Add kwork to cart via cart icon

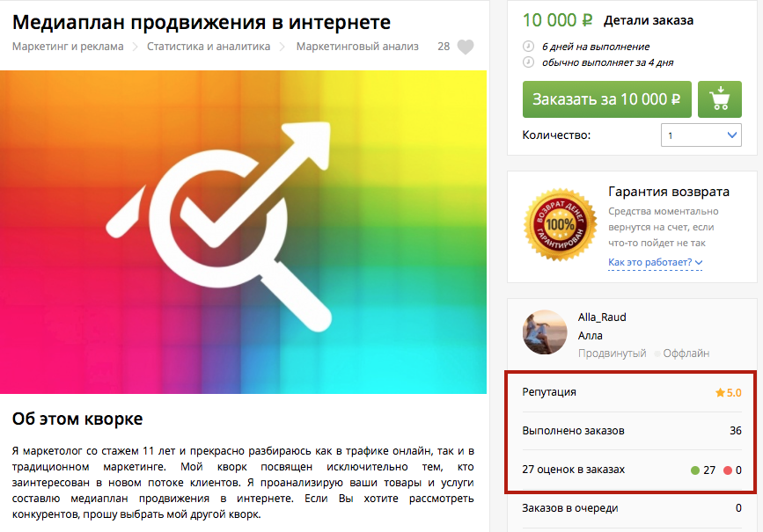click(720, 99)
